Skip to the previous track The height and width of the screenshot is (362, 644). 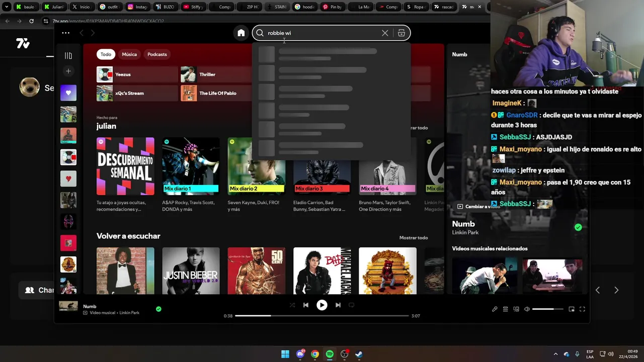[x=305, y=305]
